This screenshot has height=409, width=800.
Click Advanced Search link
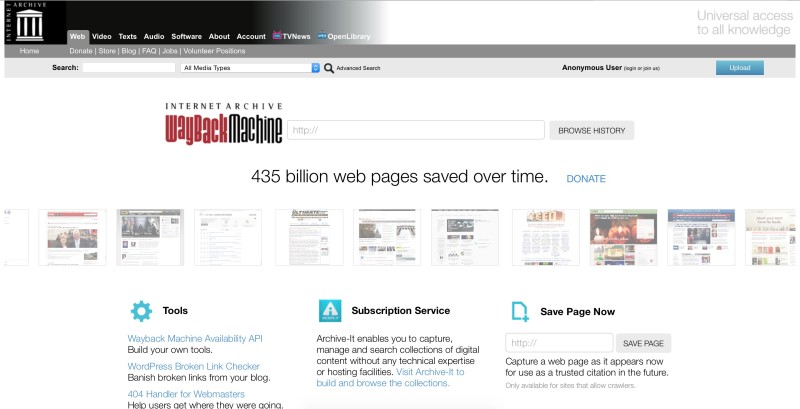(358, 68)
